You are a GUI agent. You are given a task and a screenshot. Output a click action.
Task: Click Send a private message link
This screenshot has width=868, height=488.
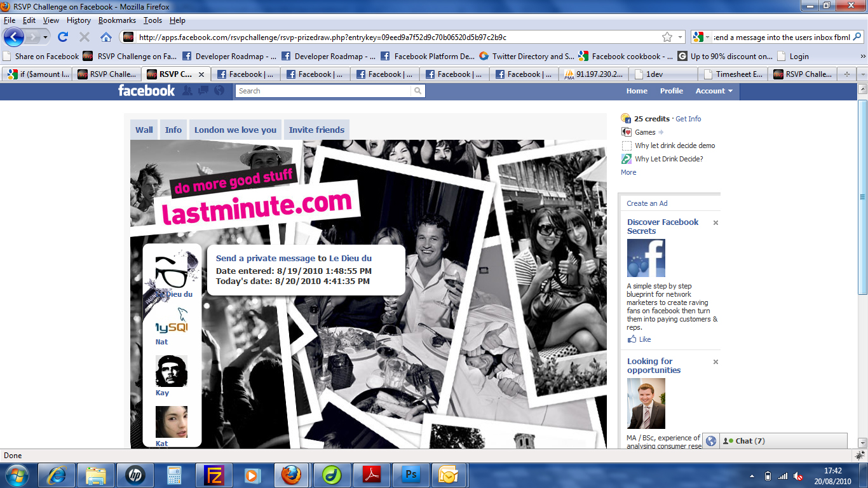click(x=265, y=259)
